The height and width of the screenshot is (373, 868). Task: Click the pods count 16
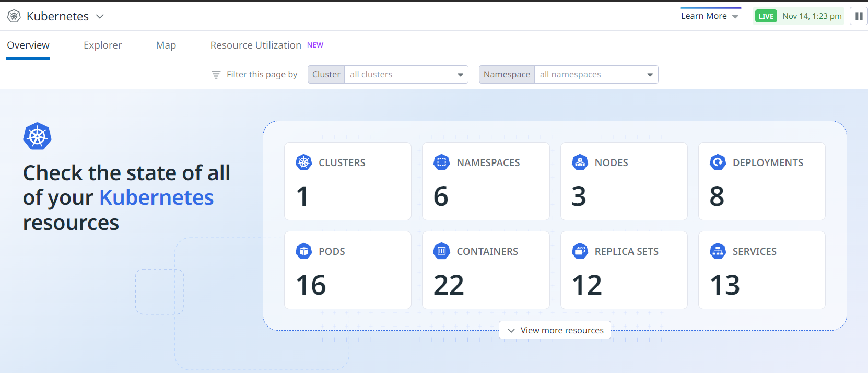[x=311, y=285]
